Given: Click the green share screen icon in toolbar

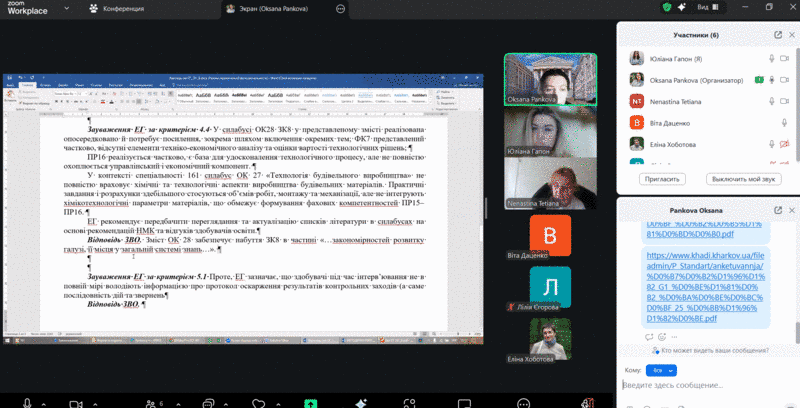Looking at the screenshot, I should [311, 402].
